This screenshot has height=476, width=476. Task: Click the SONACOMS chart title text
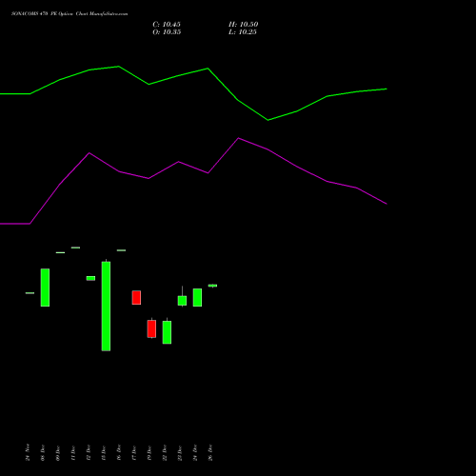[69, 14]
